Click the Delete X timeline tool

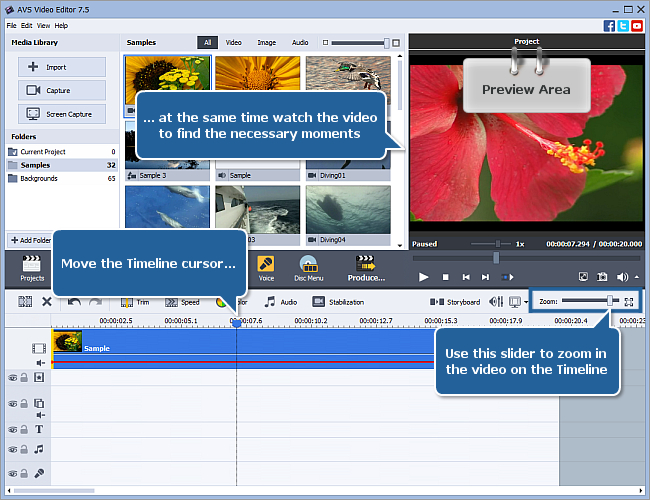[x=47, y=302]
